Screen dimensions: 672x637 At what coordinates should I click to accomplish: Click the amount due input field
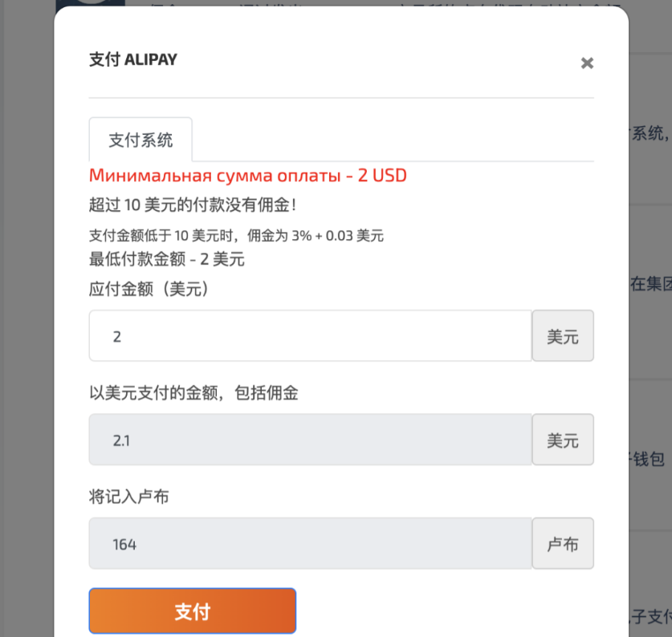(310, 336)
